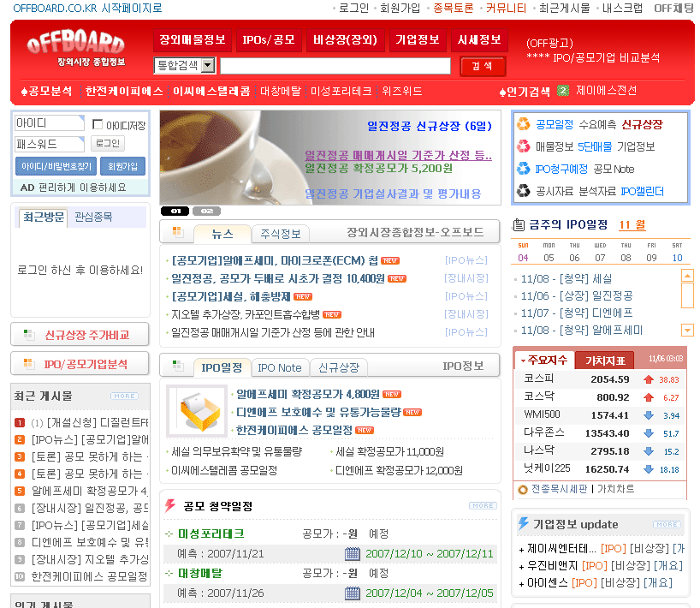Open popular search 제이에스전선
This screenshot has height=608, width=700.
point(606,91)
